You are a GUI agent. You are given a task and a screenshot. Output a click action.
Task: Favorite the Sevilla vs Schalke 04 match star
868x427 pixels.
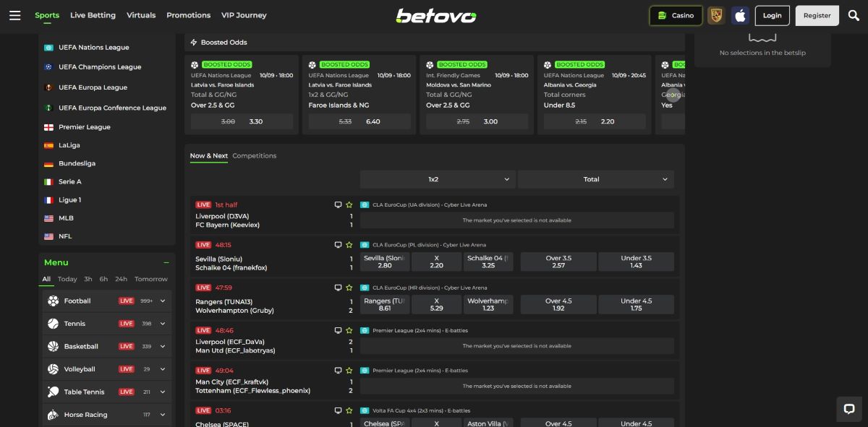tap(349, 245)
